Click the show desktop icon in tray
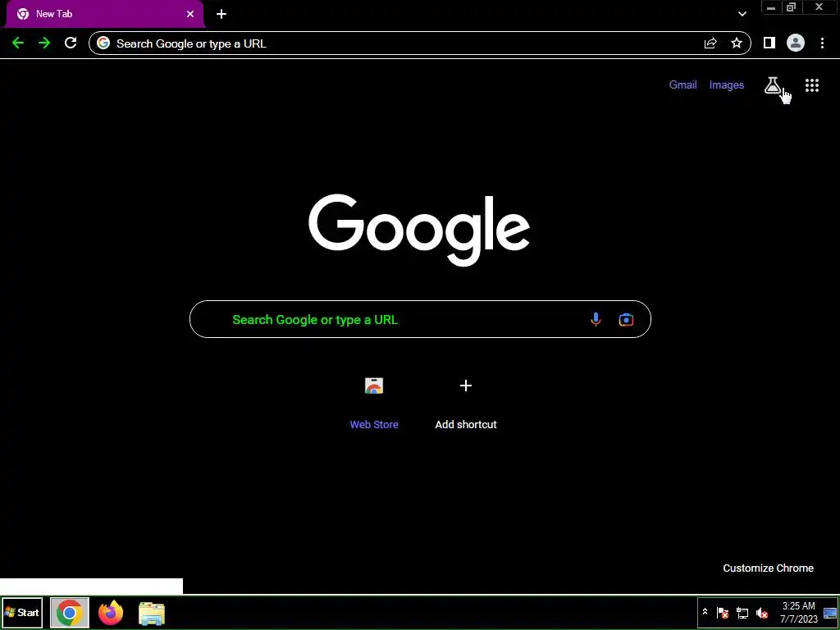This screenshot has width=840, height=630. pyautogui.click(x=830, y=613)
